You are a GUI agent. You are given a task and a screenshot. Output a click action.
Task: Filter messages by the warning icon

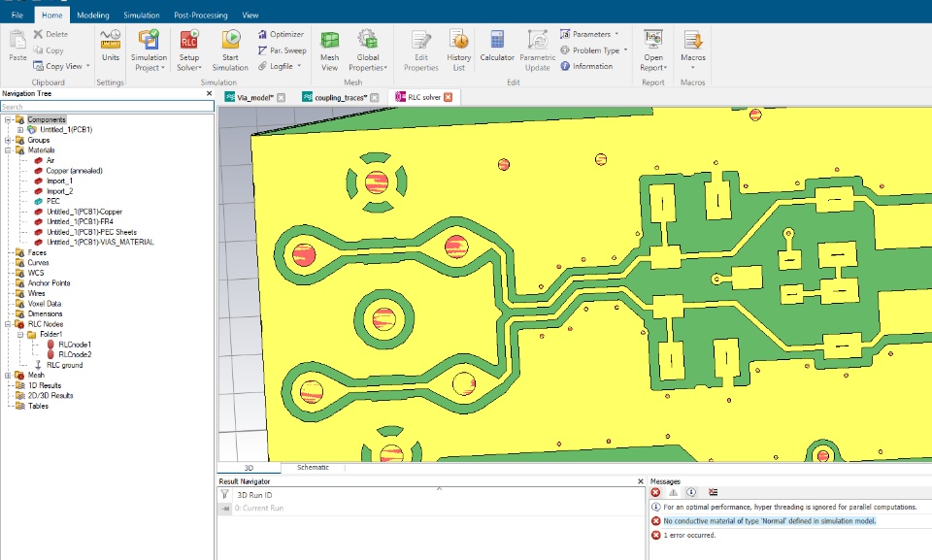pos(674,492)
